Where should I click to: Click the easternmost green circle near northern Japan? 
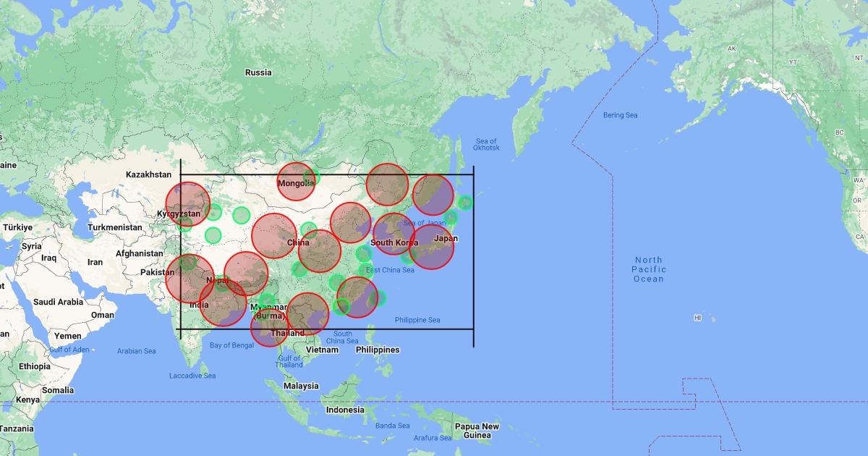pyautogui.click(x=465, y=203)
